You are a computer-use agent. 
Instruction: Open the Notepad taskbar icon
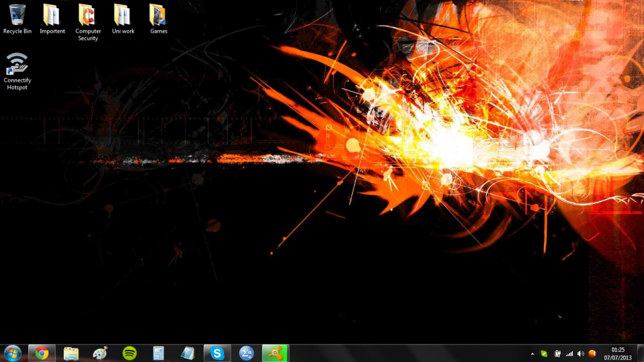tap(187, 353)
